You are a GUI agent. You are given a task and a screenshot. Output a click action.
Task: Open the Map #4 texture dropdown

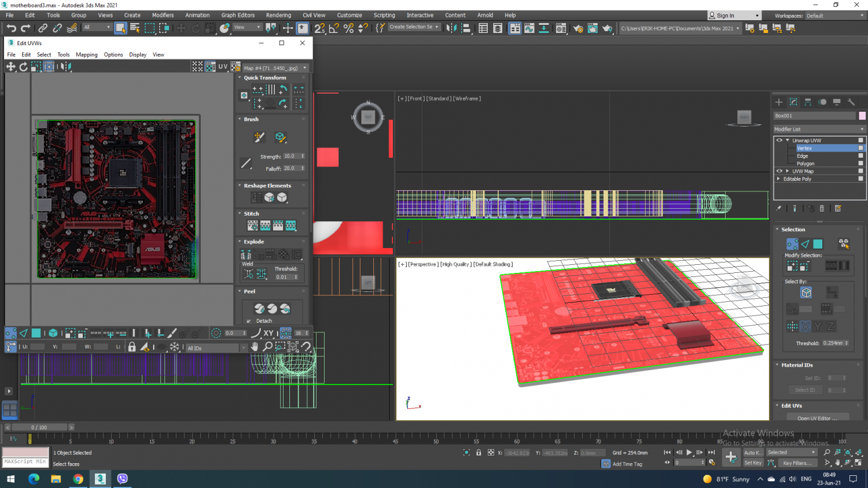[275, 68]
